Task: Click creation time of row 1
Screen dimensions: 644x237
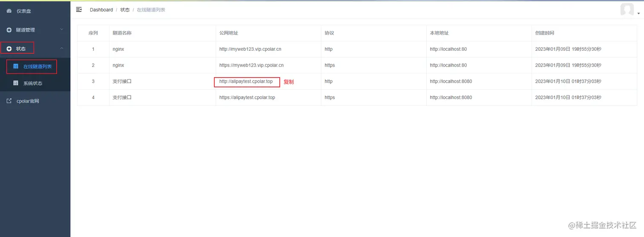Action: tap(568, 49)
